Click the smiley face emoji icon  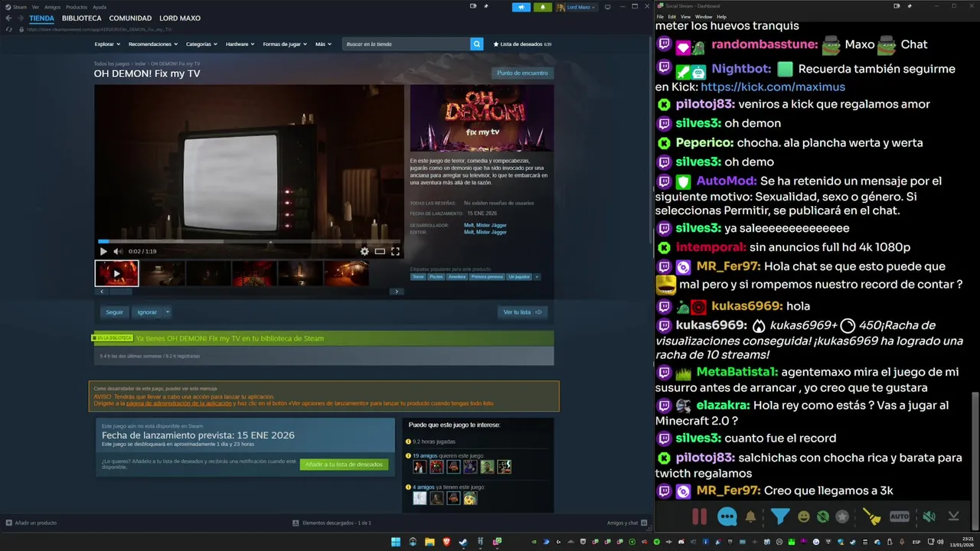coord(803,517)
